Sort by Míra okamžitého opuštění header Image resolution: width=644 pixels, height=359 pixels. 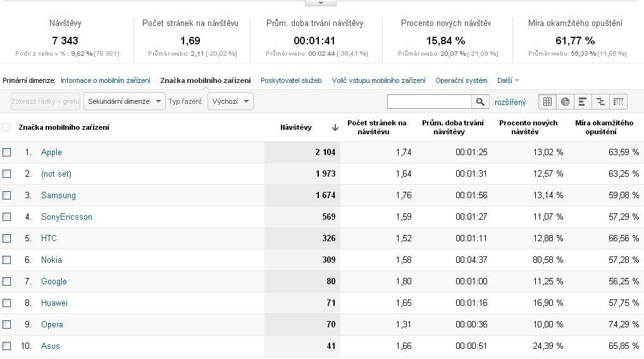pyautogui.click(x=604, y=127)
